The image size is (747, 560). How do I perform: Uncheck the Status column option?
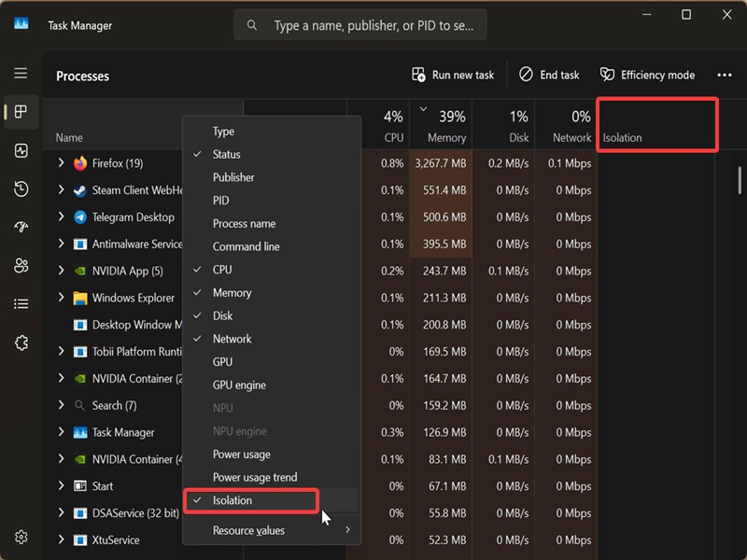tap(272, 154)
